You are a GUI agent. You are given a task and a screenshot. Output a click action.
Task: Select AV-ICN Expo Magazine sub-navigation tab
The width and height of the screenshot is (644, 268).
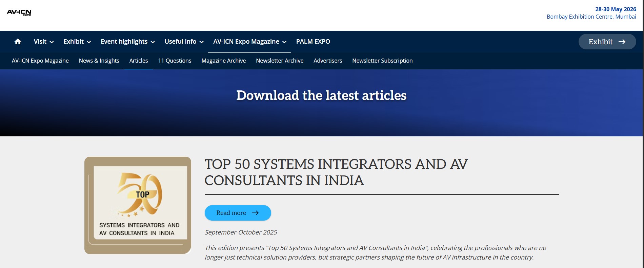[40, 61]
